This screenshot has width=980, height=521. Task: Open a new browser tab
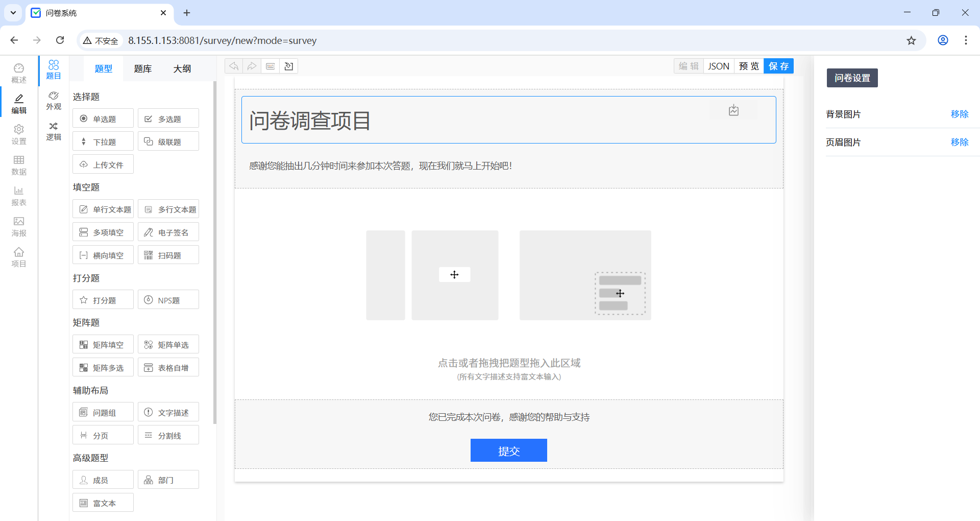(x=187, y=13)
